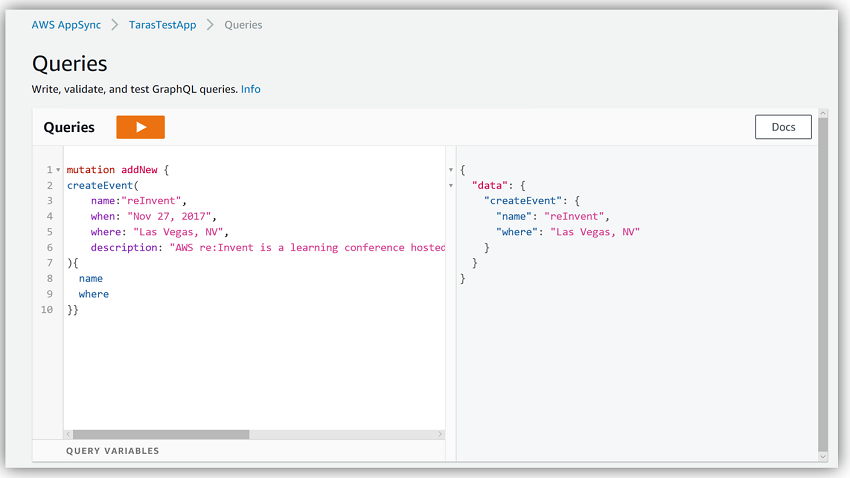Open the Docs panel
Viewport: 850px width, 478px height.
783,127
